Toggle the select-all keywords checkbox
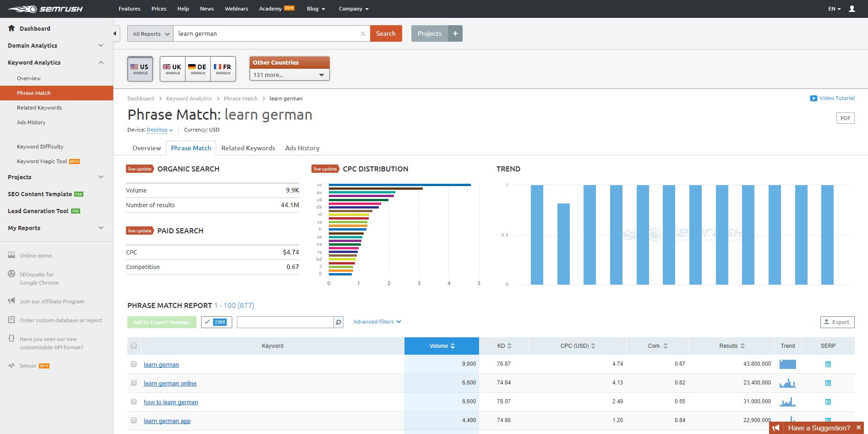The image size is (868, 434). 134,346
